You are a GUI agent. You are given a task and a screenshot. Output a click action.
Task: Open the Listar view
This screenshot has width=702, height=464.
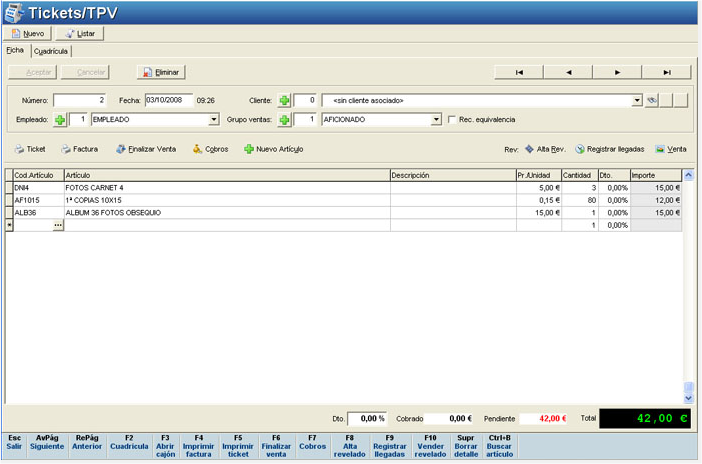click(80, 34)
